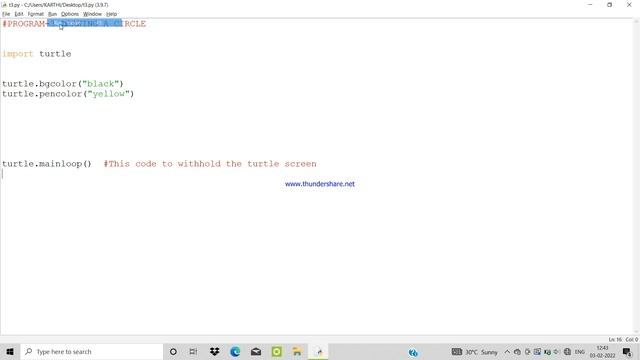Screen dimensions: 640x360
Task: Open the notification center icon
Action: point(627,352)
